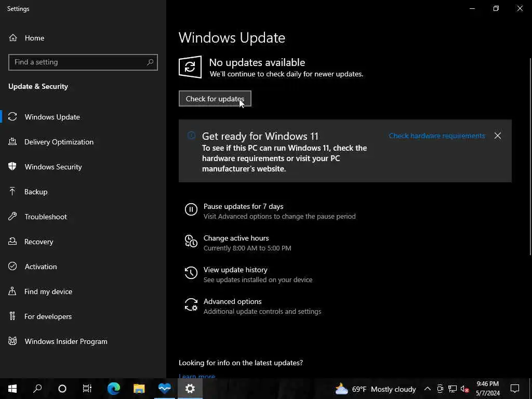
Task: Click 'Currently 8:00 AM to 5:00 PM' text
Action: tap(247, 248)
